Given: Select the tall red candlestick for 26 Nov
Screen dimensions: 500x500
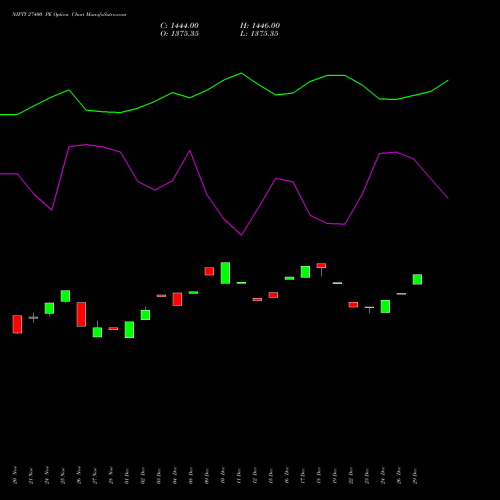Looking at the screenshot, I should (81, 314).
